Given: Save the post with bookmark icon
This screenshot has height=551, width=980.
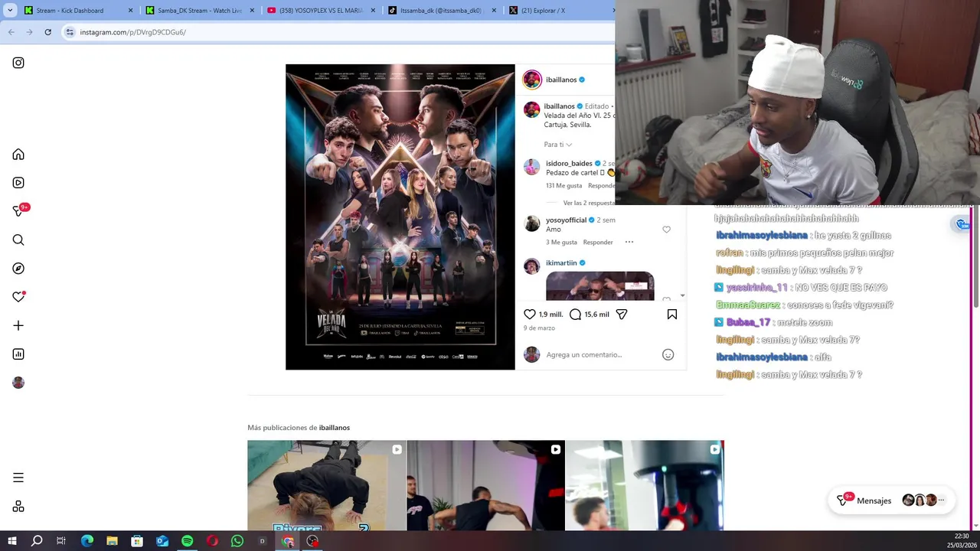Looking at the screenshot, I should [672, 314].
